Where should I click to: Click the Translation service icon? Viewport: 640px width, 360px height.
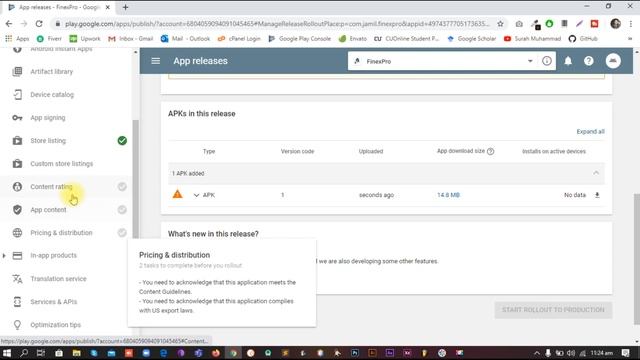pyautogui.click(x=17, y=278)
